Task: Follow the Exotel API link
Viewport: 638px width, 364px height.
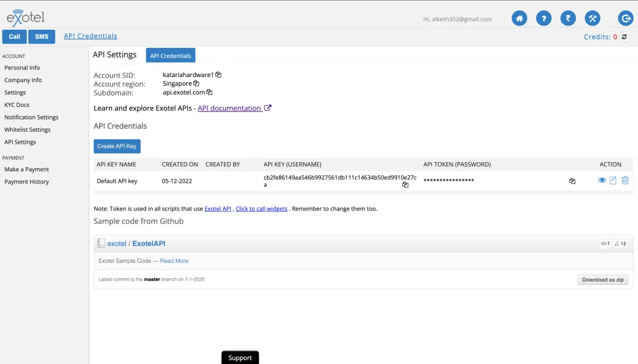Action: click(x=217, y=209)
